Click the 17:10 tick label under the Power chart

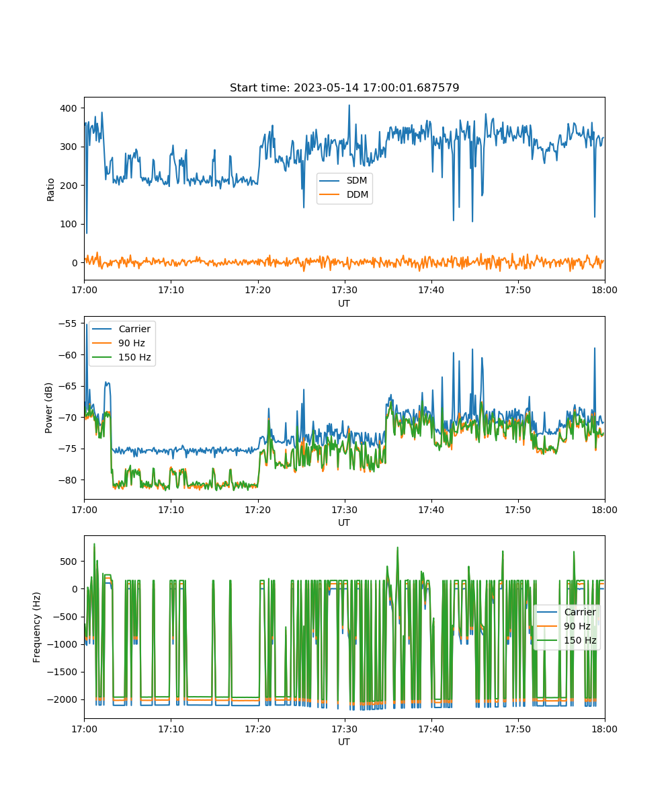[x=171, y=509]
